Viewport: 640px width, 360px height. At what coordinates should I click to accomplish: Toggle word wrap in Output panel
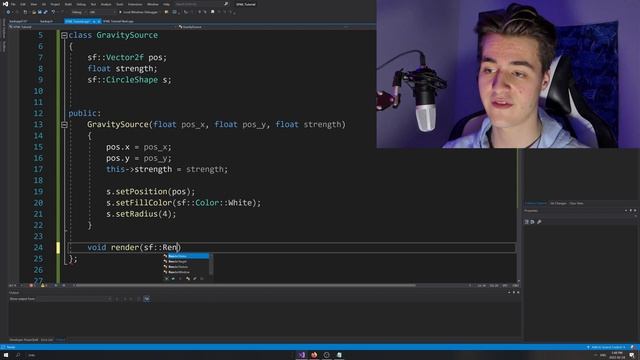tap(147, 299)
